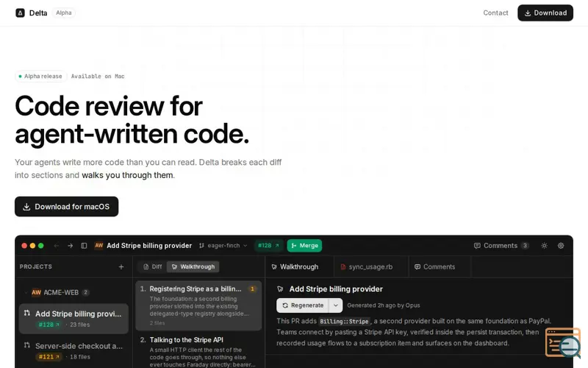Select Add Stripe billing provider PR item
588x368 pixels.
coord(73,319)
